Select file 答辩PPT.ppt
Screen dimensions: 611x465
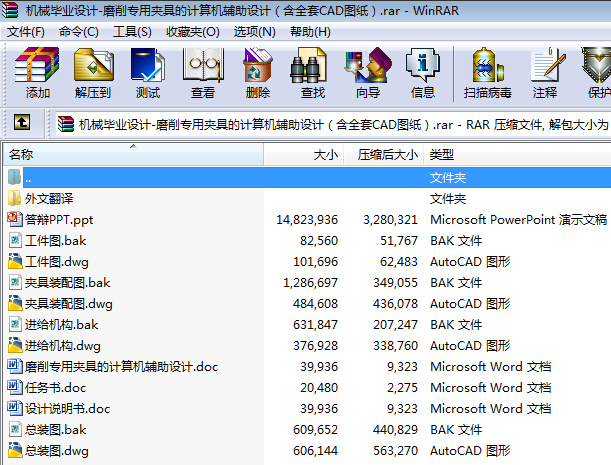(59, 219)
